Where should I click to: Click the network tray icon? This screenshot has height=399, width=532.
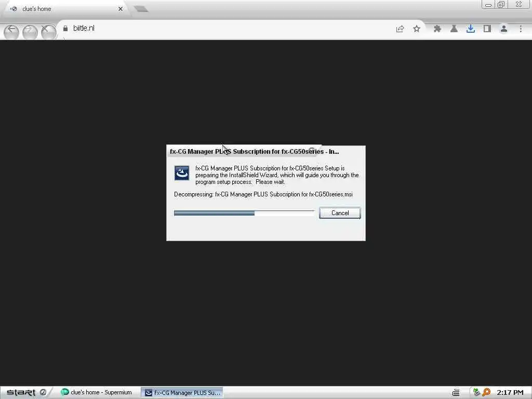click(476, 392)
